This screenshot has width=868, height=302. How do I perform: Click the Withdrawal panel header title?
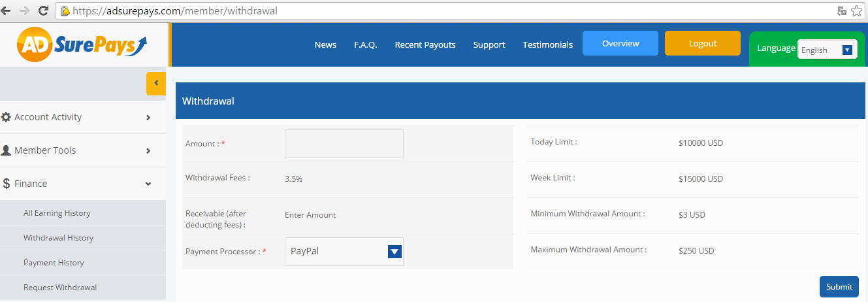point(208,101)
